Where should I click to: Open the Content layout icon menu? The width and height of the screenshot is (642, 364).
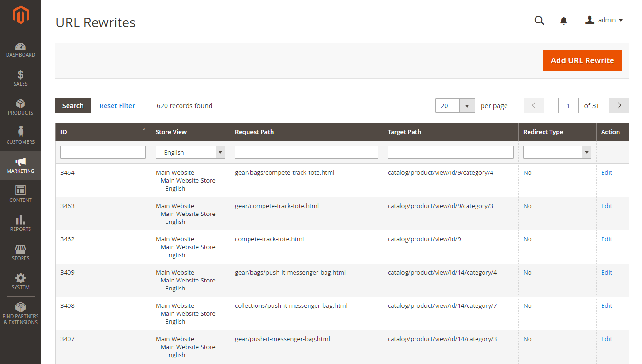point(21,194)
